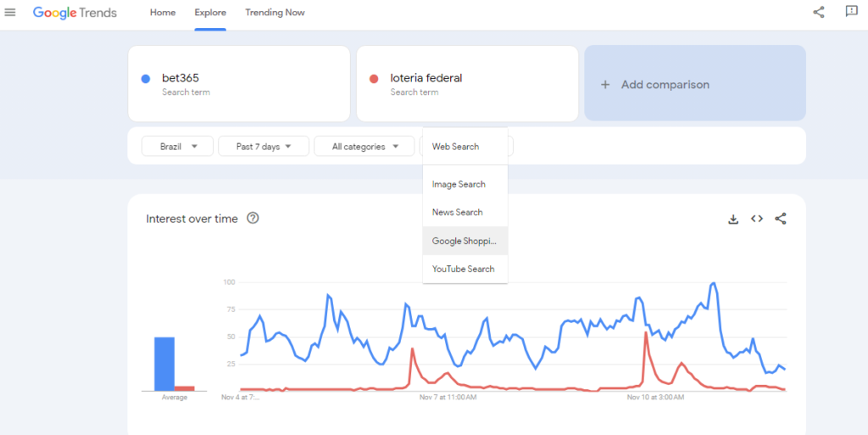This screenshot has height=435, width=868.
Task: Expand the All categories dropdown
Action: [x=364, y=147]
